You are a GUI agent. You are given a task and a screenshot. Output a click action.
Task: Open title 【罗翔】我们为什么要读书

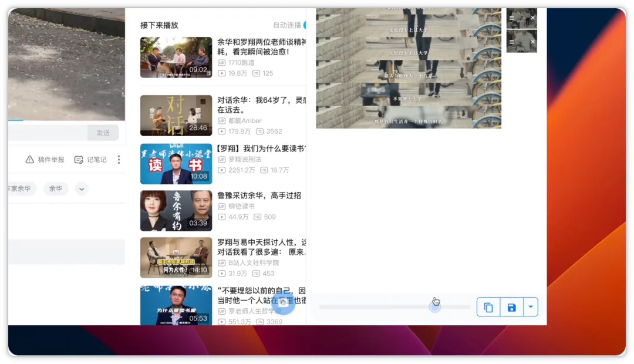(x=262, y=149)
